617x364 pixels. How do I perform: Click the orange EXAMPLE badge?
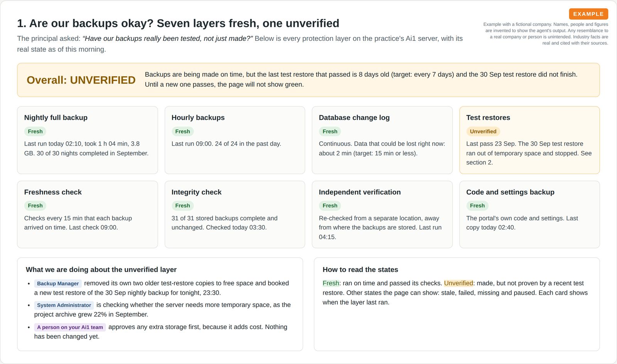click(x=588, y=14)
